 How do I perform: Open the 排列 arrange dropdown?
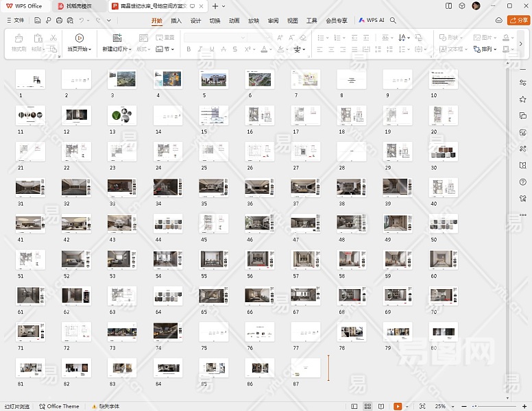pyautogui.click(x=487, y=49)
